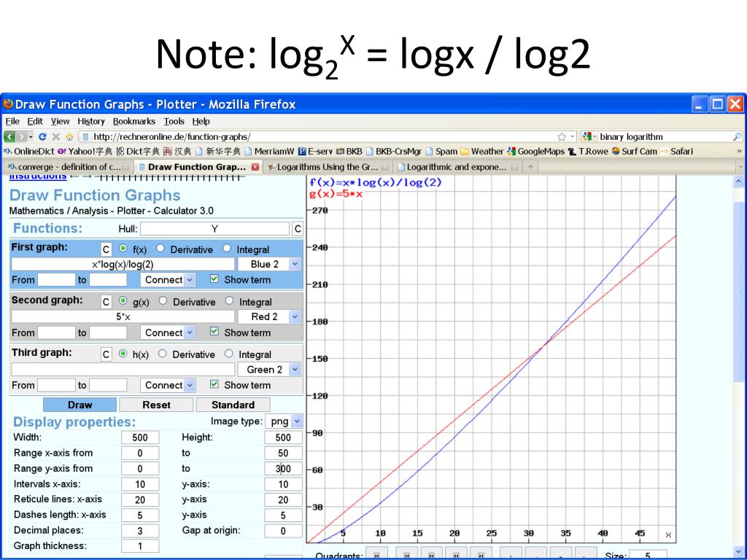The width and height of the screenshot is (747, 560).
Task: Click the page vertical scrollbar up arrow
Action: 738,182
